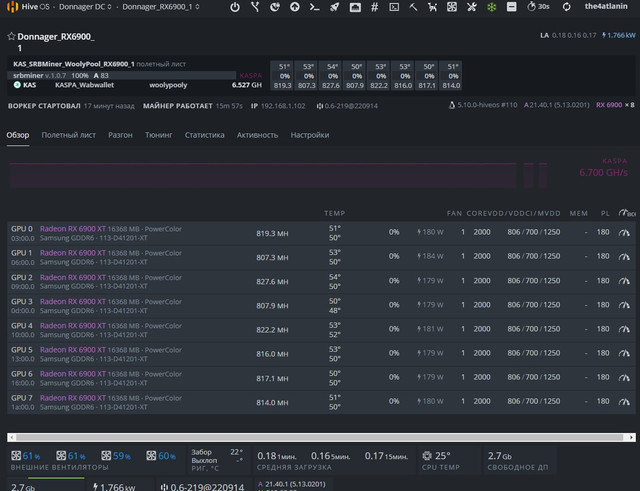This screenshot has height=491, width=640.
Task: Click the KAS coin icon
Action: coord(17,85)
